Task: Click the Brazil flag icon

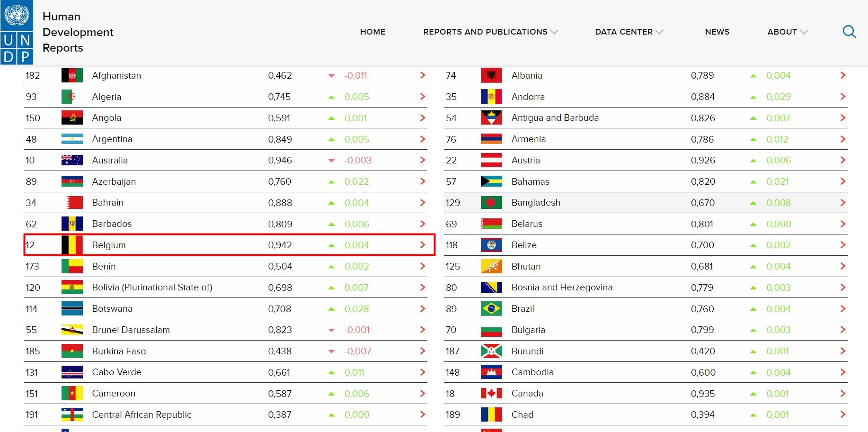Action: coord(491,309)
